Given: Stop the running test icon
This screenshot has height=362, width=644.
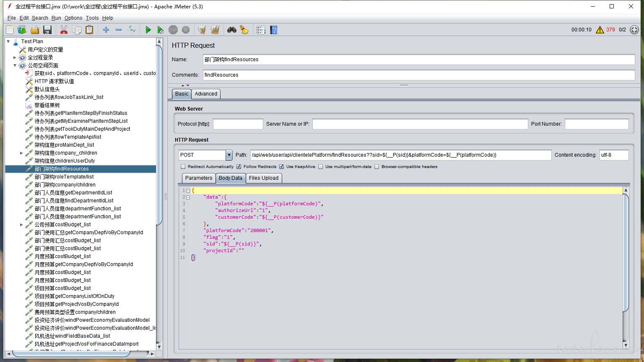Looking at the screenshot, I should pyautogui.click(x=173, y=30).
